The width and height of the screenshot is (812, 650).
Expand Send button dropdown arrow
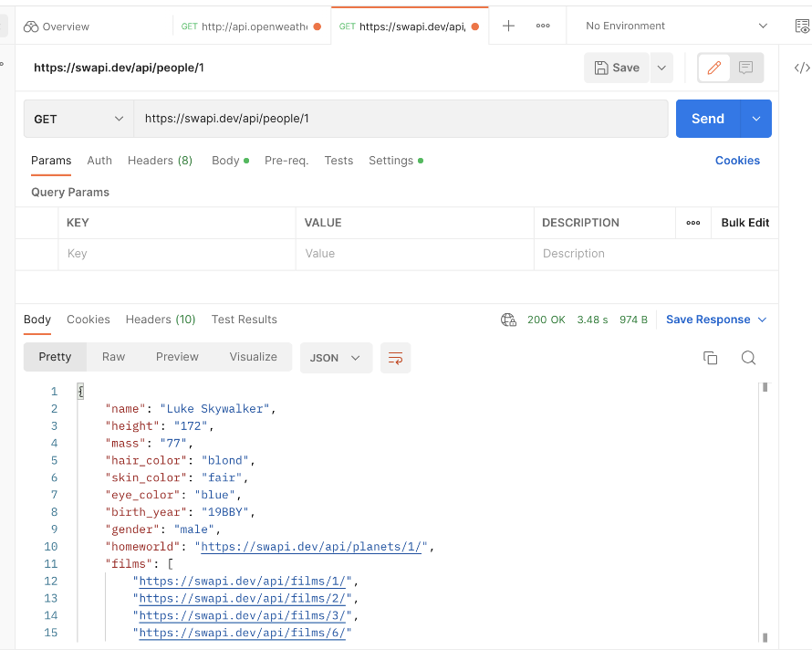tap(756, 119)
